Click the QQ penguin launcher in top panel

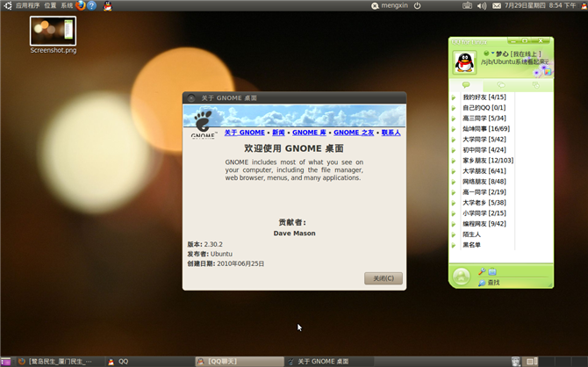tap(108, 5)
